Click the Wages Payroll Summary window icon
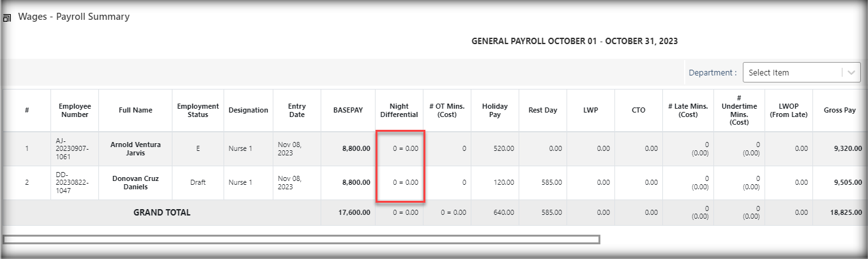Image resolution: width=868 pixels, height=259 pixels. tap(7, 18)
